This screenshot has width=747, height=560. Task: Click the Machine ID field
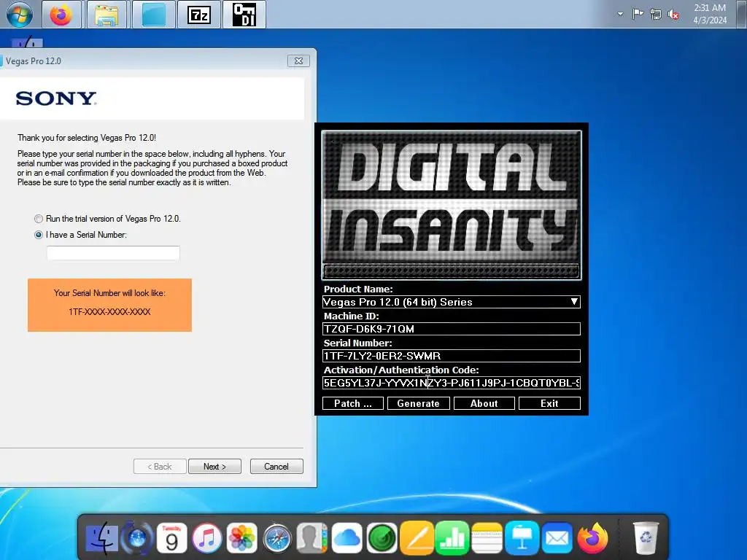point(451,329)
